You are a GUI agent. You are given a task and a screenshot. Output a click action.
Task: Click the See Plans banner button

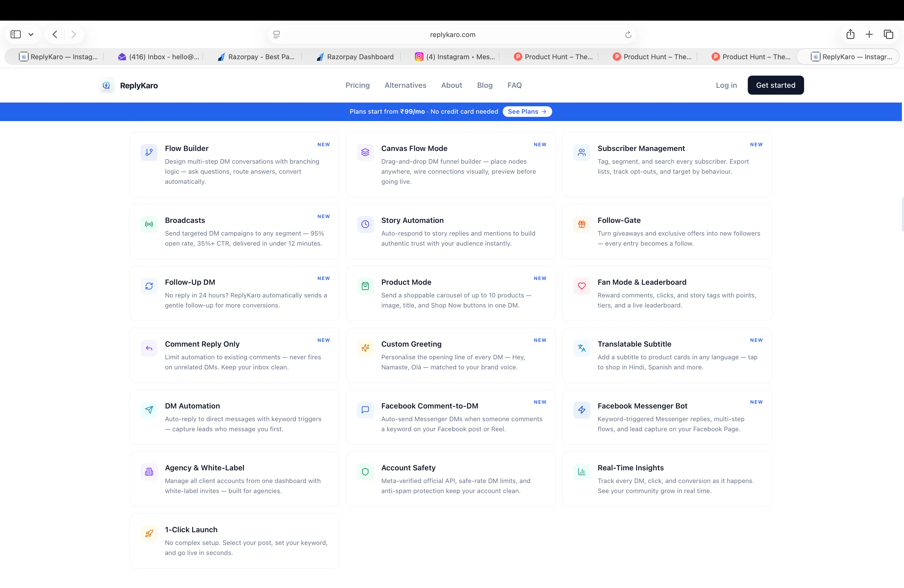tap(527, 111)
